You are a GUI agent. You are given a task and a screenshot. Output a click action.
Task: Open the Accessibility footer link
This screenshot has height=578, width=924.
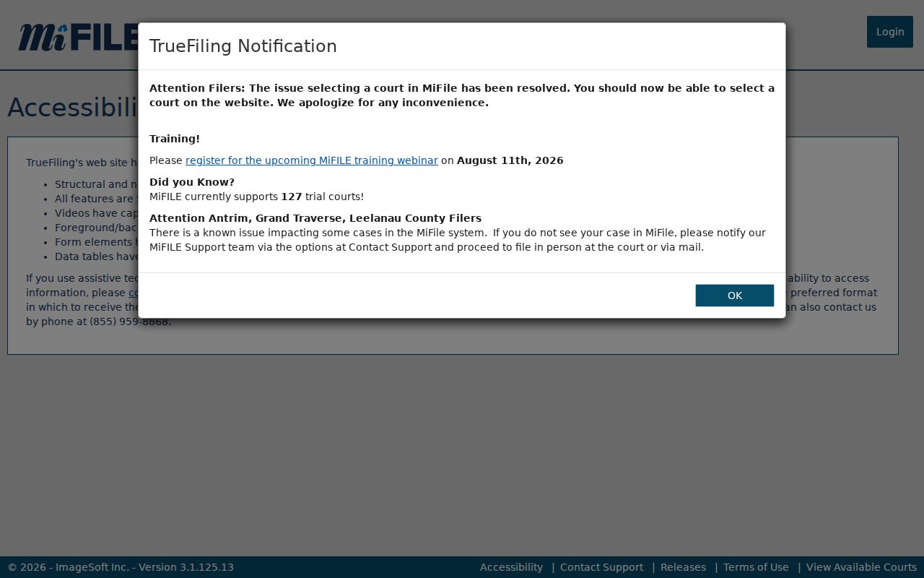(x=511, y=567)
